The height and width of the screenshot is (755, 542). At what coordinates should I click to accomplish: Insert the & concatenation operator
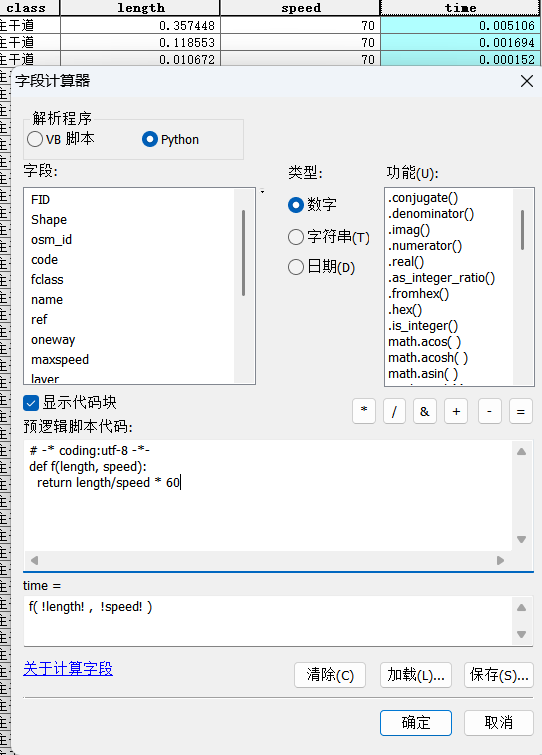(425, 411)
